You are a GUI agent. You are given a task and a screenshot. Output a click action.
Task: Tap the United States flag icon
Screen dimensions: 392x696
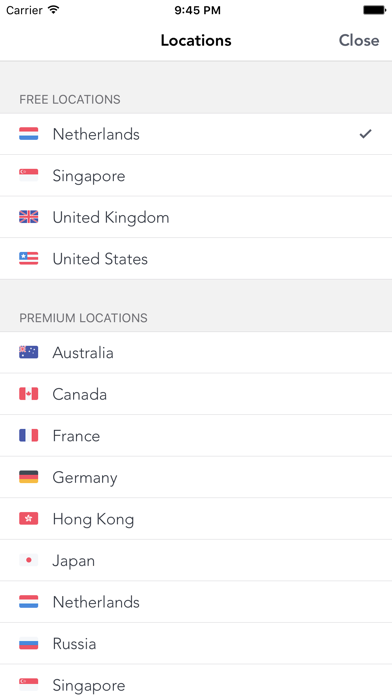[28, 258]
